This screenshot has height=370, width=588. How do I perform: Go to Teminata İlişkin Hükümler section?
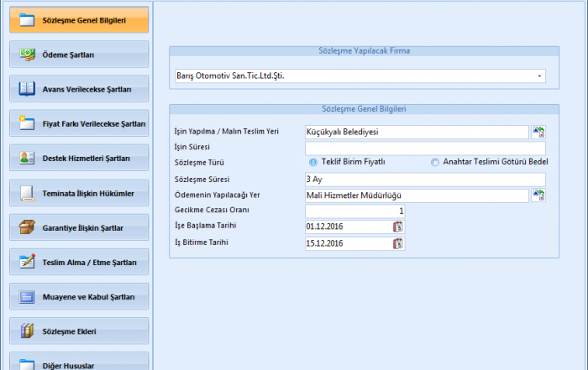click(79, 193)
